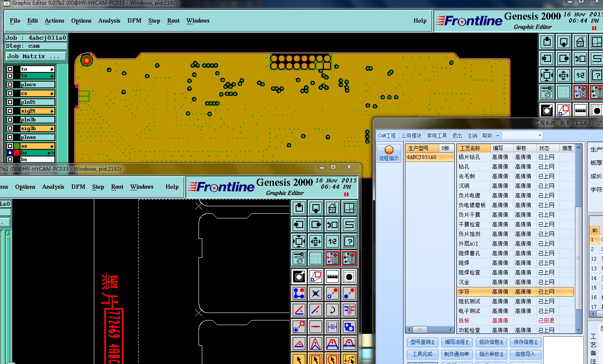
Task: Open the Actions menu in back editor
Action: coord(54,21)
